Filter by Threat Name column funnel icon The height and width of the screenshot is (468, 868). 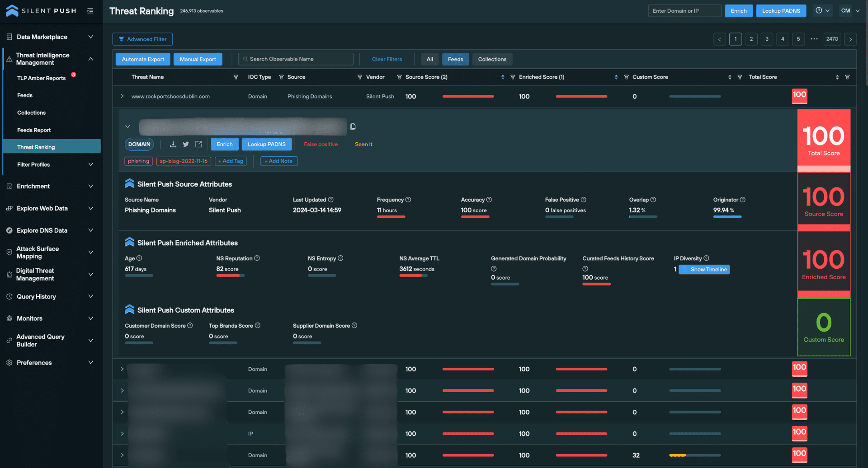point(236,77)
